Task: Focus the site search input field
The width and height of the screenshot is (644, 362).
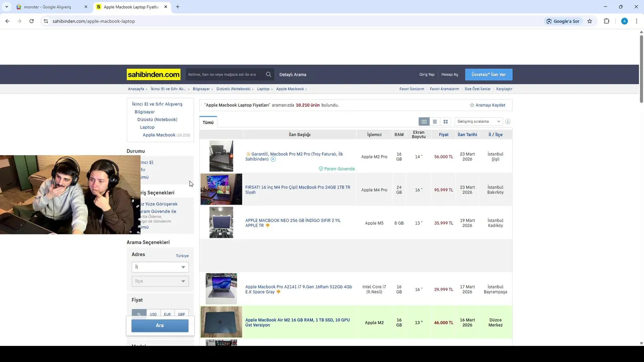Action: [x=224, y=74]
